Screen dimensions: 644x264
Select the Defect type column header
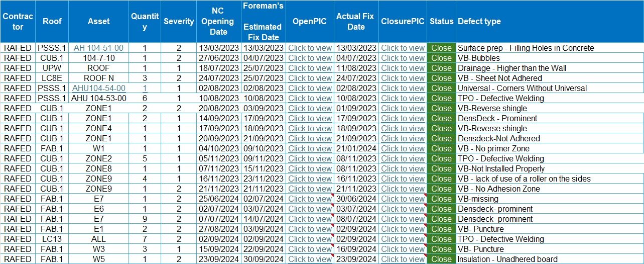pyautogui.click(x=479, y=21)
